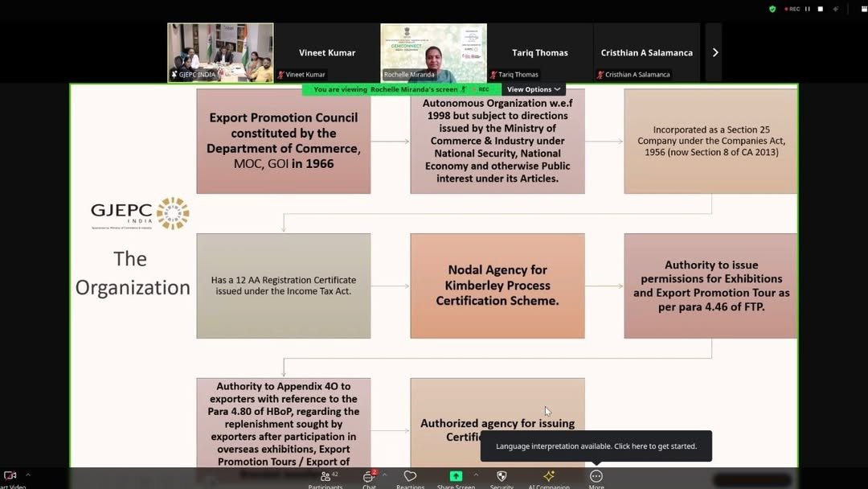Select Rochelle Miranda's video thumbnail
The width and height of the screenshot is (868, 489).
(x=433, y=52)
